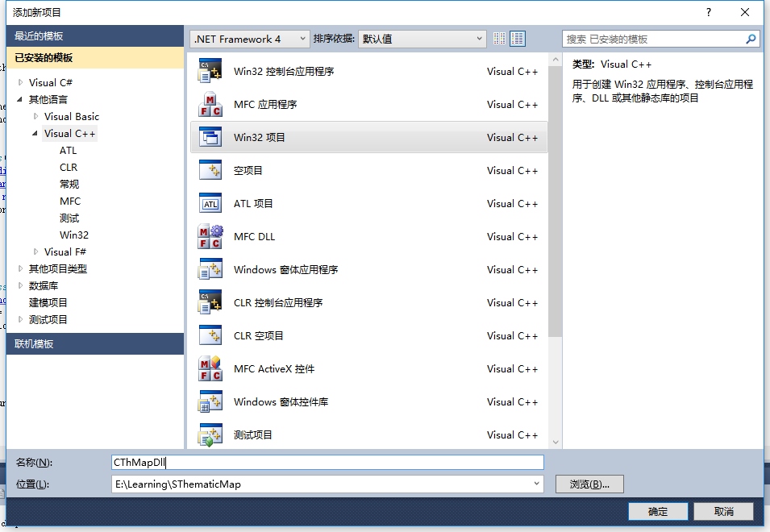Select the Visual Basic tree label

click(x=72, y=116)
